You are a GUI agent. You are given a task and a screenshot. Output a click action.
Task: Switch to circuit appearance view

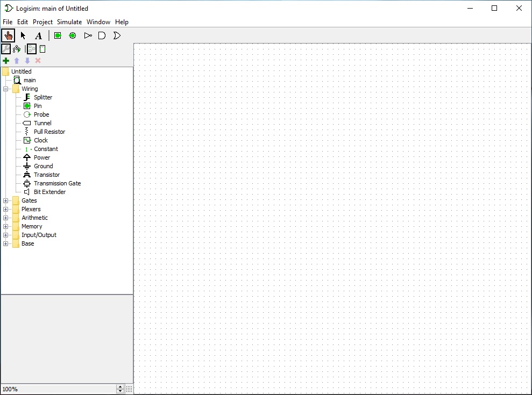click(x=42, y=49)
